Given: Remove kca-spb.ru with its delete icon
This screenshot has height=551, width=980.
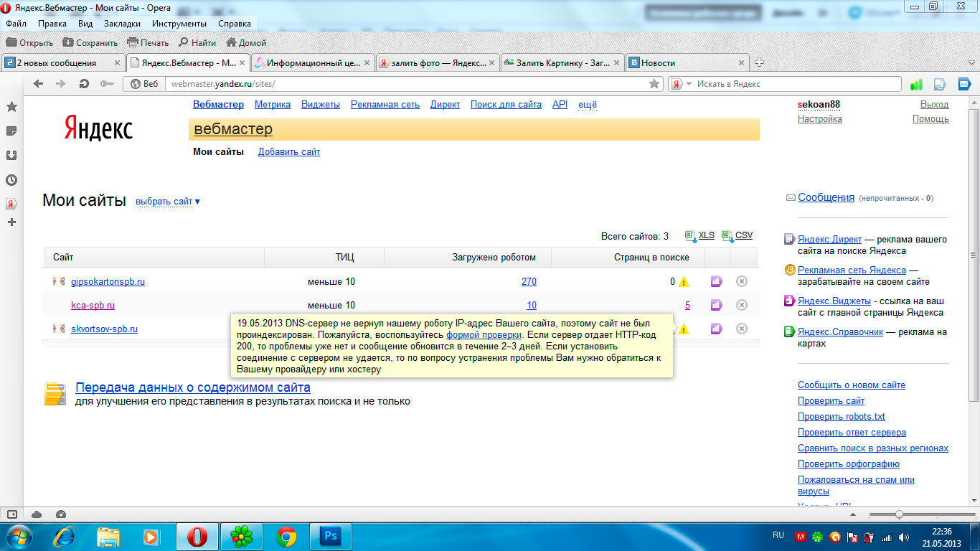Looking at the screenshot, I should click(x=742, y=305).
